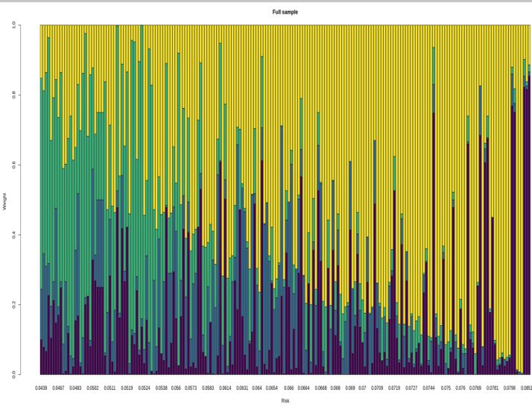Click the 0.0538 risk tick label

tap(162, 388)
